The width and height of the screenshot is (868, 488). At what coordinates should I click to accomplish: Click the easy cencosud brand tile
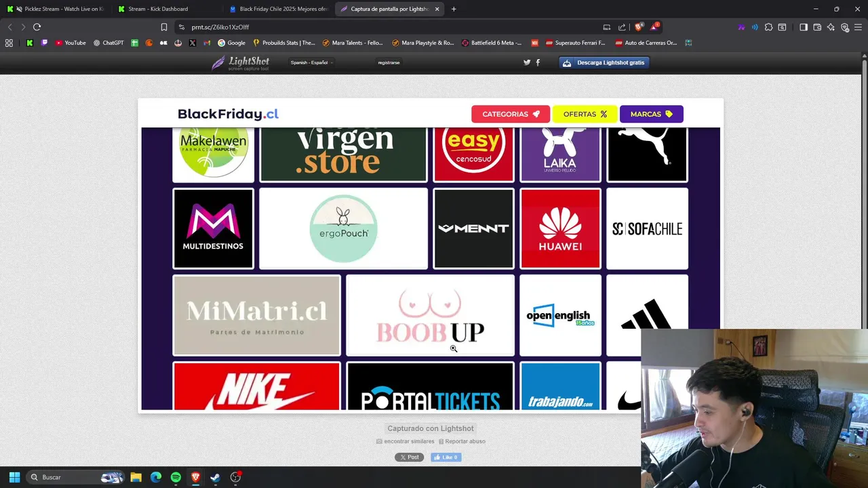[473, 155]
